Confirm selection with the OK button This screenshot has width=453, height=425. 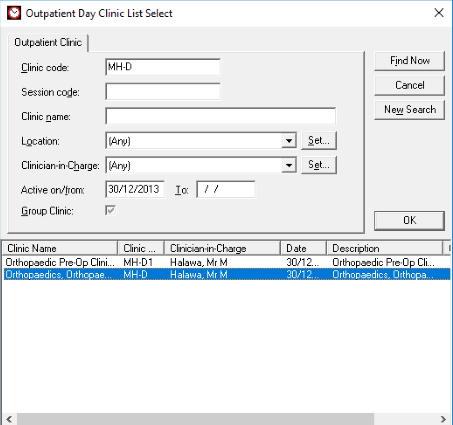point(409,220)
